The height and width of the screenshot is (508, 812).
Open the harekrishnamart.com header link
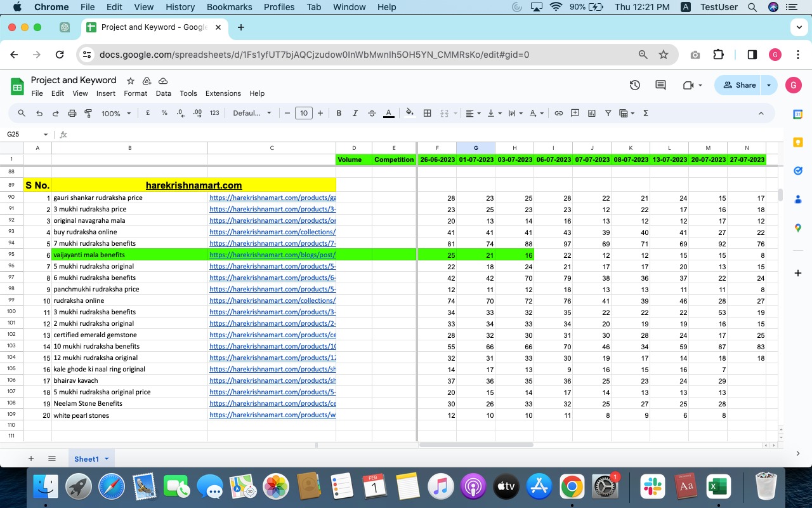[x=193, y=185]
